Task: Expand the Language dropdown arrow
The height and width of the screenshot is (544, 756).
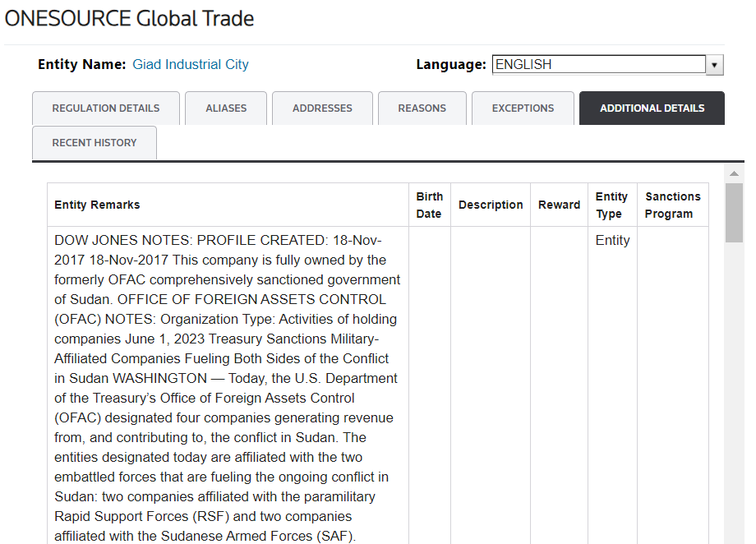Action: pos(714,65)
